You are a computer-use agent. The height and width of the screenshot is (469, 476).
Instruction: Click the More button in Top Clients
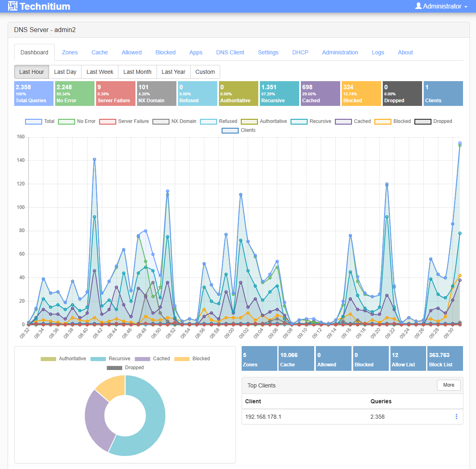click(x=448, y=385)
